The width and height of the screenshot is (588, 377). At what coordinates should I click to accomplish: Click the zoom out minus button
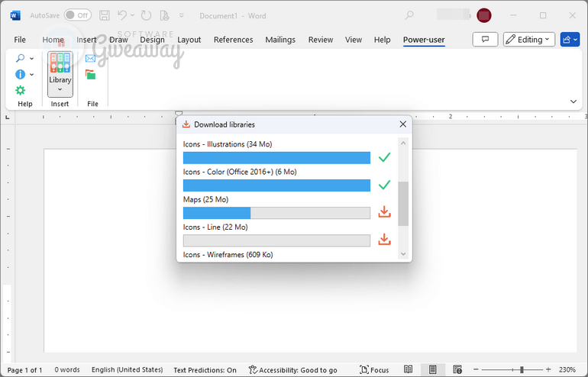476,369
